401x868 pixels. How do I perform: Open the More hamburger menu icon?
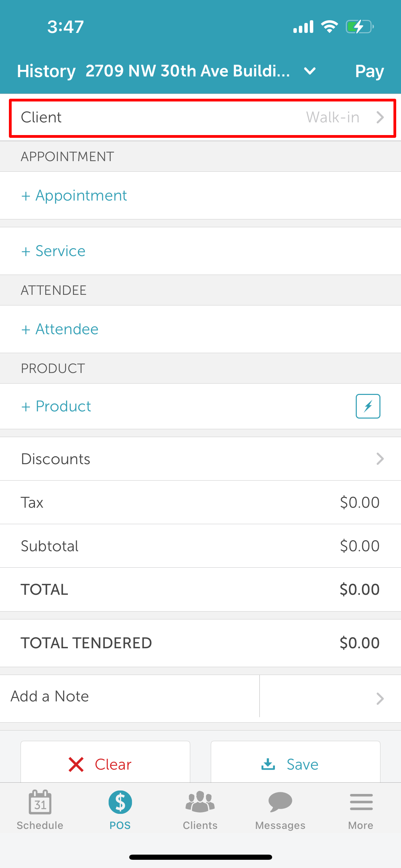point(361,802)
